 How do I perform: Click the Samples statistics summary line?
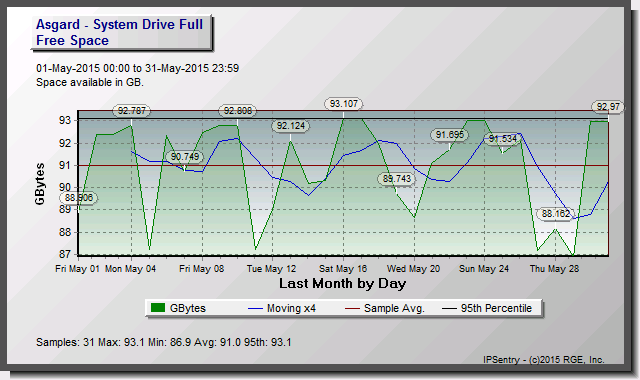pyautogui.click(x=164, y=342)
